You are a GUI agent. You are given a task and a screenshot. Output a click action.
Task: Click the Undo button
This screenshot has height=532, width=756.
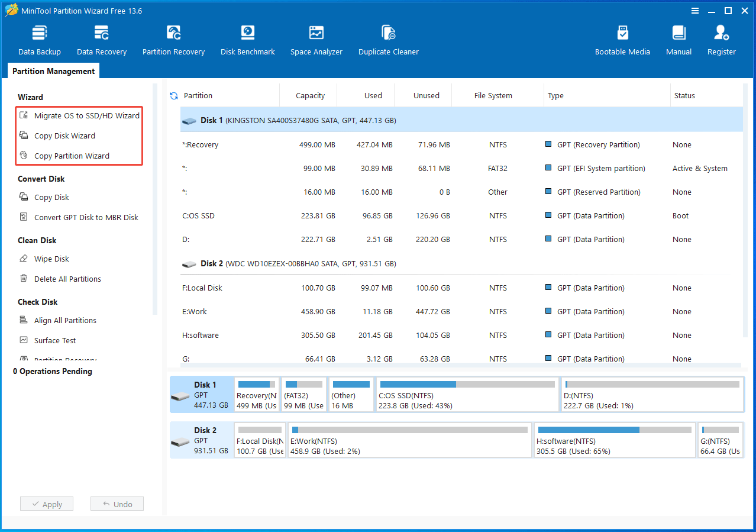[117, 504]
